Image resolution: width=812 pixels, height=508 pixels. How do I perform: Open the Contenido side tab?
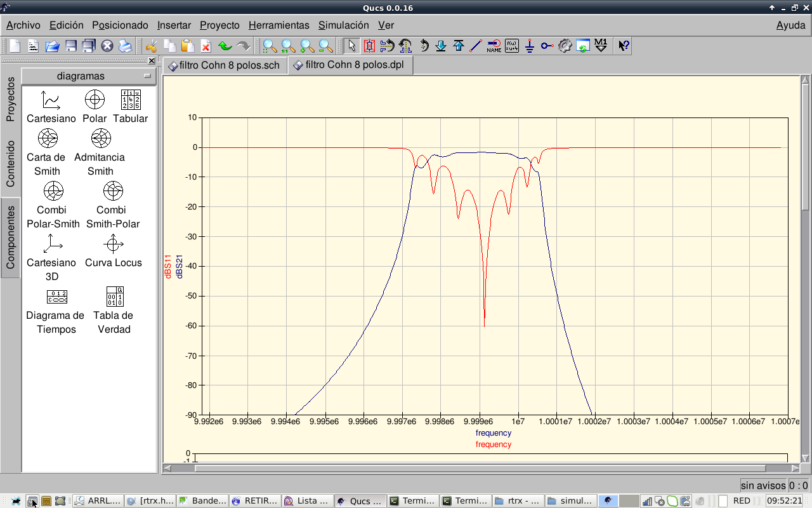(10, 164)
